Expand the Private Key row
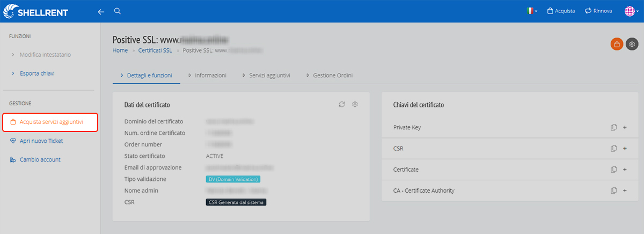The image size is (644, 234). tap(625, 128)
